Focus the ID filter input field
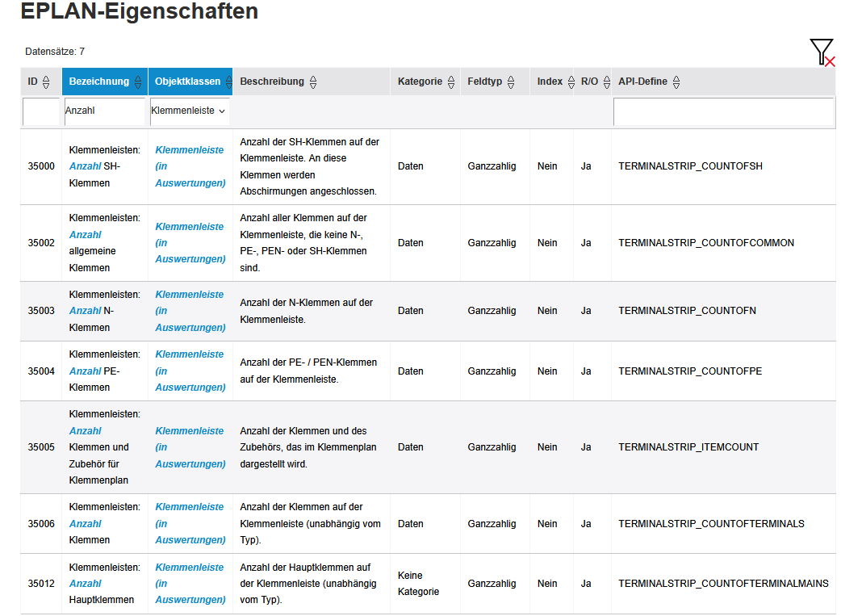The image size is (841, 616). click(41, 111)
